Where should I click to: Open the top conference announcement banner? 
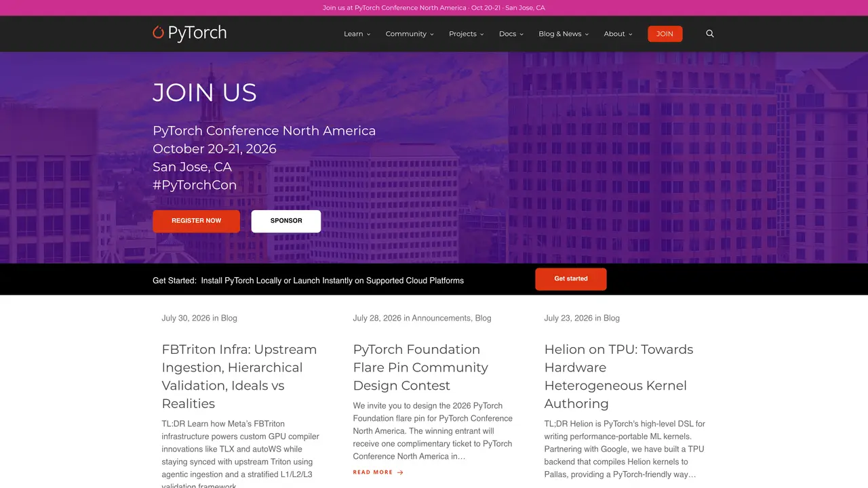pos(434,8)
